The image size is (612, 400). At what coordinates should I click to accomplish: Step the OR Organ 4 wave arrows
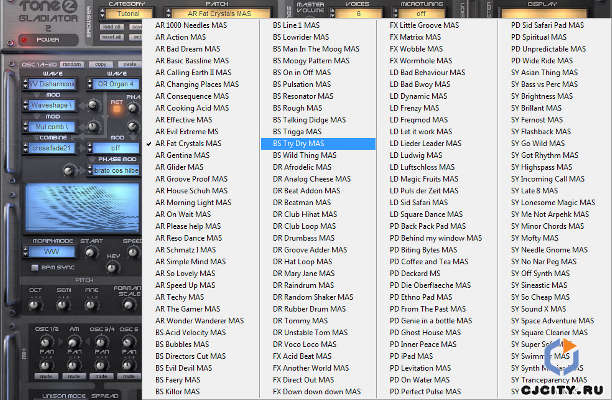tap(90, 84)
